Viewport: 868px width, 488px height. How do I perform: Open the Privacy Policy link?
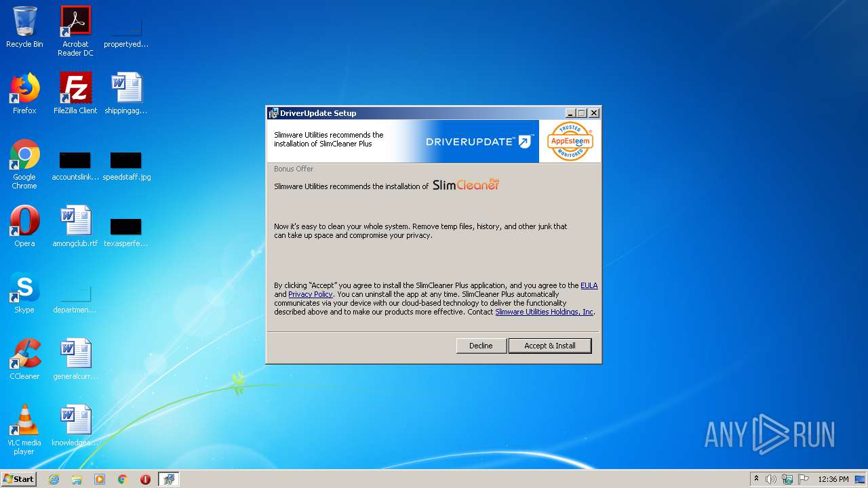pyautogui.click(x=311, y=294)
